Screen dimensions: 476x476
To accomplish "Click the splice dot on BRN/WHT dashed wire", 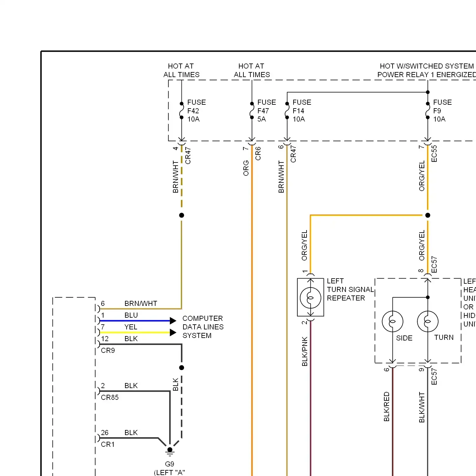I will pos(182,215).
